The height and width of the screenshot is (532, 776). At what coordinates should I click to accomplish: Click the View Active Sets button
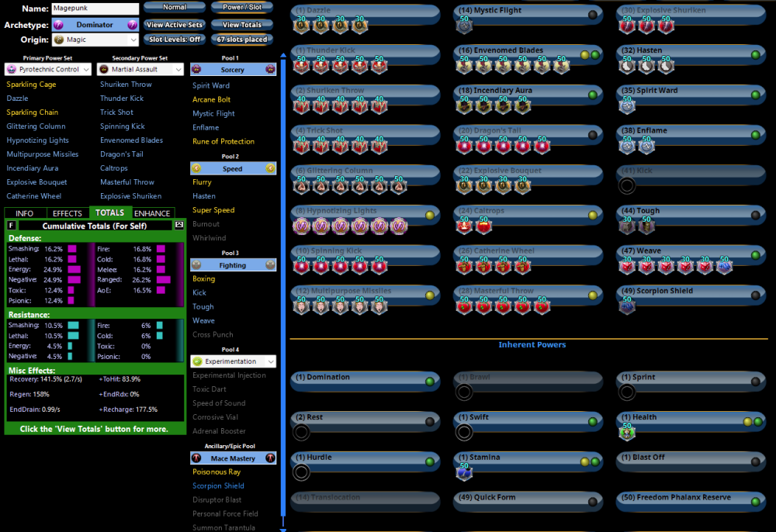coord(175,25)
